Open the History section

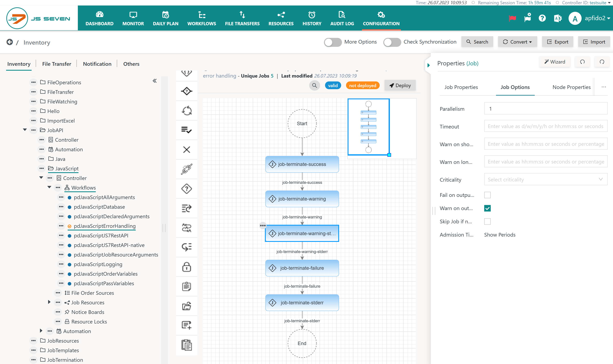click(x=312, y=18)
